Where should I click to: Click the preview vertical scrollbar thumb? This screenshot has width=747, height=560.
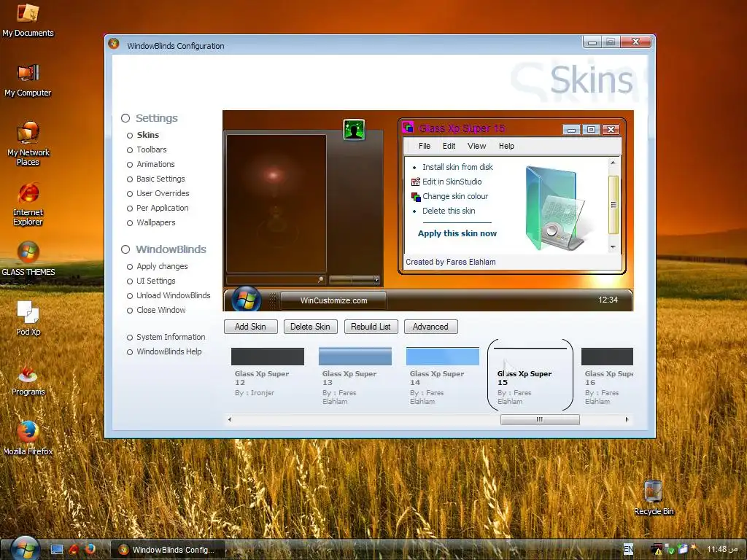pos(613,205)
